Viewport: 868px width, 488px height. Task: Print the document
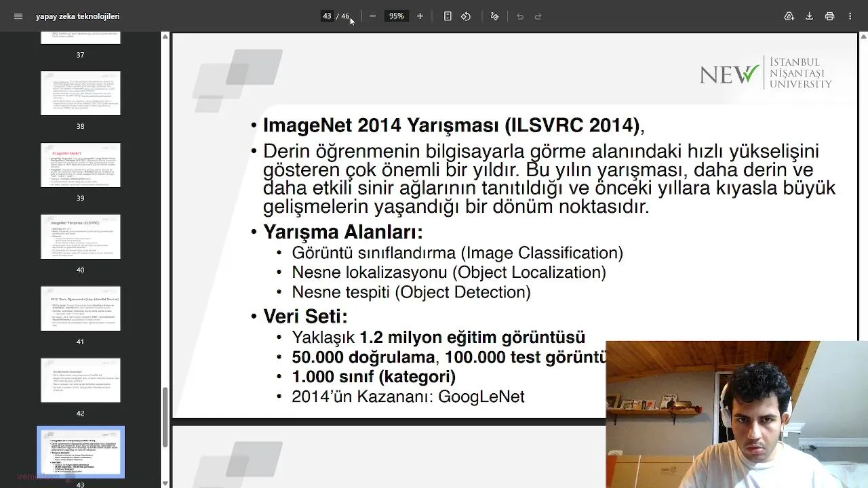pos(829,16)
